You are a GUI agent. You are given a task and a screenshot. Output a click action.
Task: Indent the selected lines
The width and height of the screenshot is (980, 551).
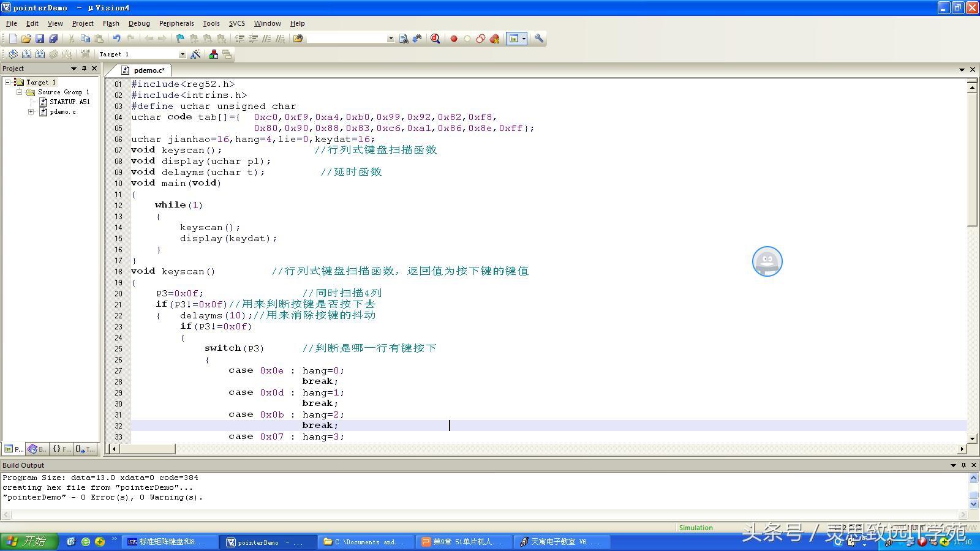239,39
